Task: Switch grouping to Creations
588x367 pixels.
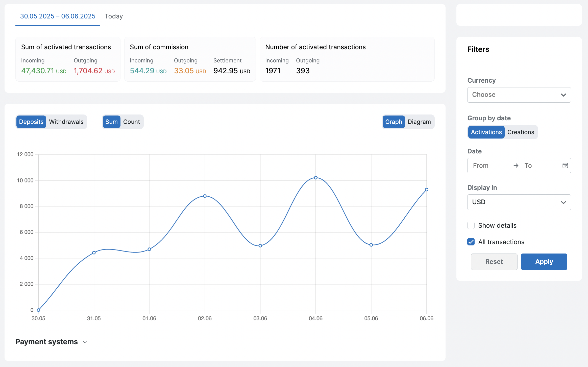Action: pos(521,132)
